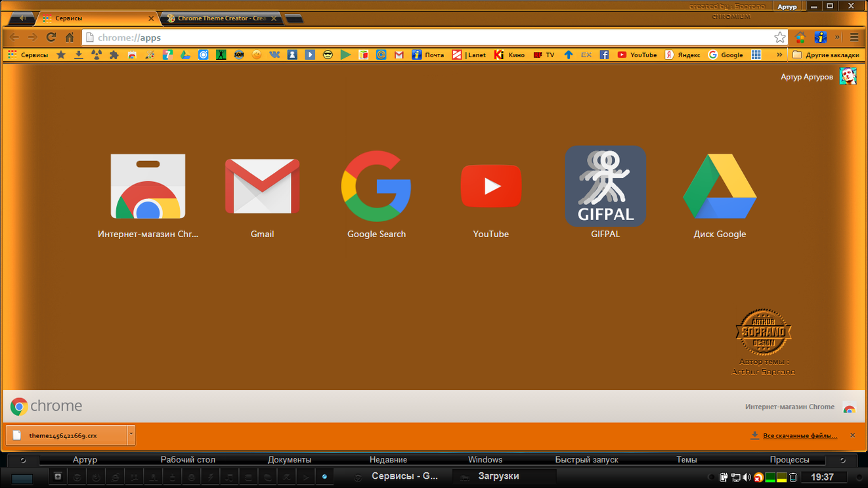Viewport: 868px width, 488px height.
Task: Open the Процессы dock menu
Action: coord(789,460)
